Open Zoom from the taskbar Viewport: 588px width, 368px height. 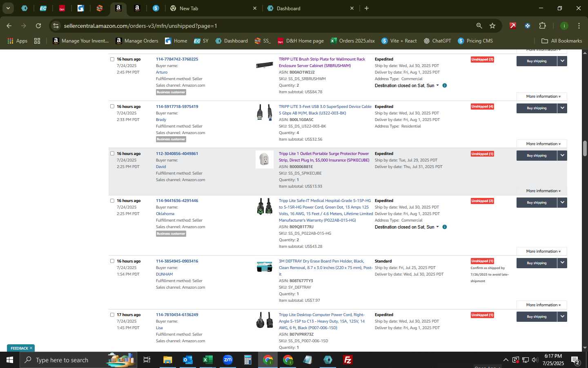[228, 360]
